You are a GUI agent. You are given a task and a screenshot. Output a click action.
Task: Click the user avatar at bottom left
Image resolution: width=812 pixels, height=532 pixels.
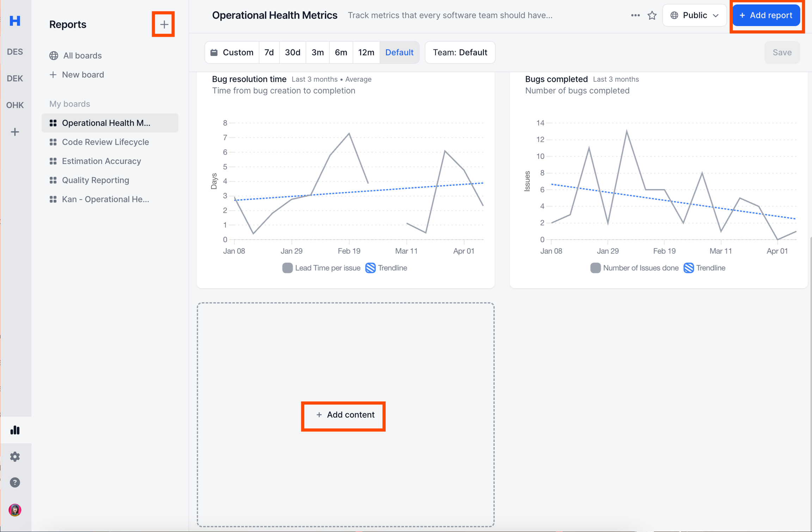[x=15, y=510]
